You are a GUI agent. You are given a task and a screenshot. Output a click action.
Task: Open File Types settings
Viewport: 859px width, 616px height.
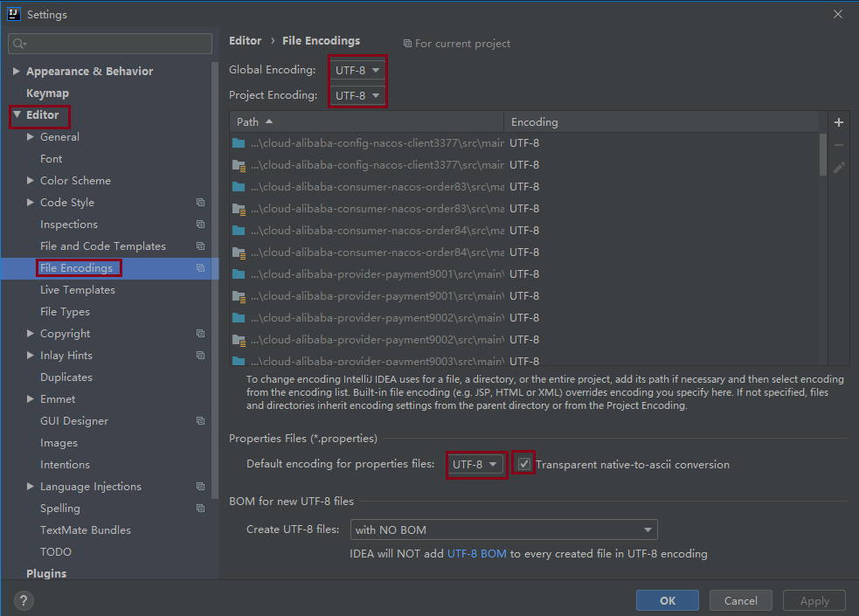[x=65, y=312]
